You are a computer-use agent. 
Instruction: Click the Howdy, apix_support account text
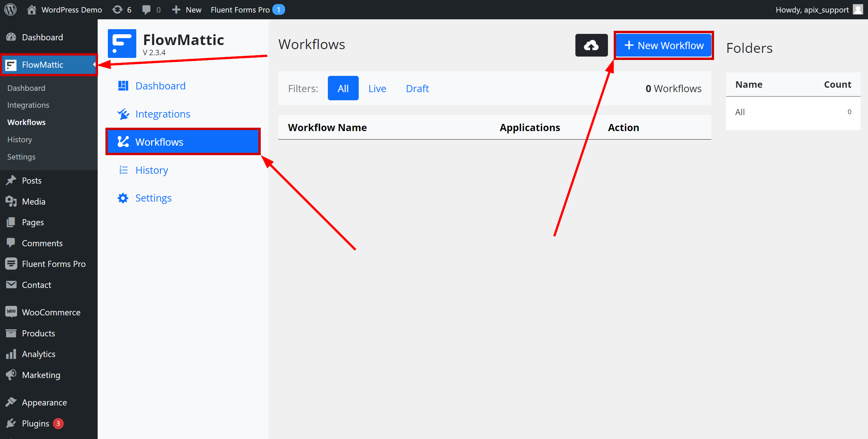tap(812, 10)
